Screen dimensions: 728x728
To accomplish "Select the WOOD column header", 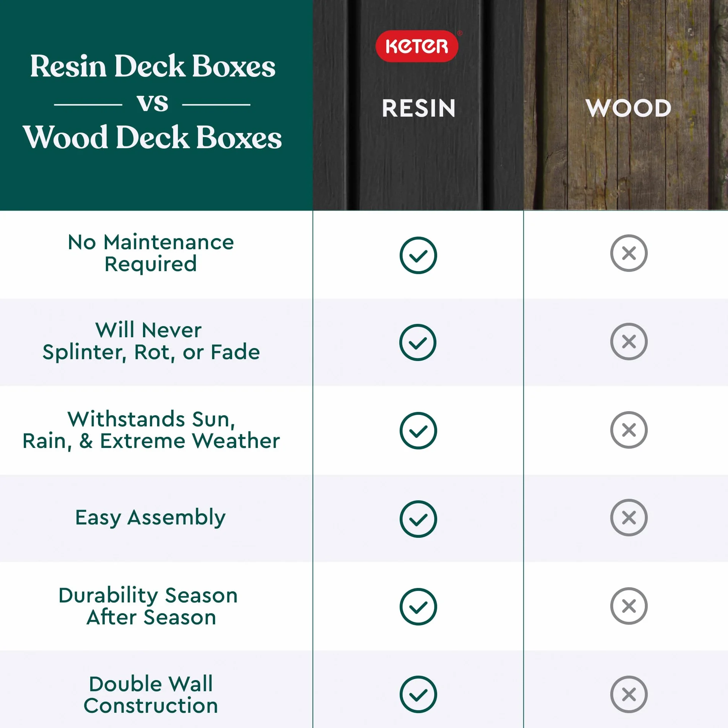I will coord(628,108).
